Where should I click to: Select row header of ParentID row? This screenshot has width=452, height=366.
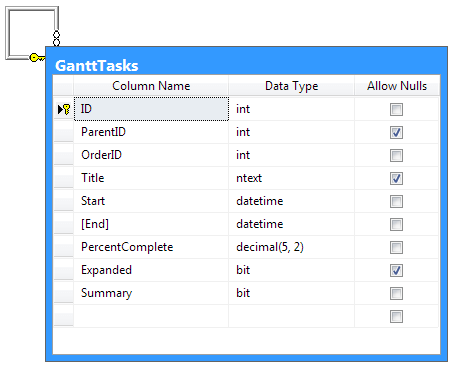pos(63,132)
